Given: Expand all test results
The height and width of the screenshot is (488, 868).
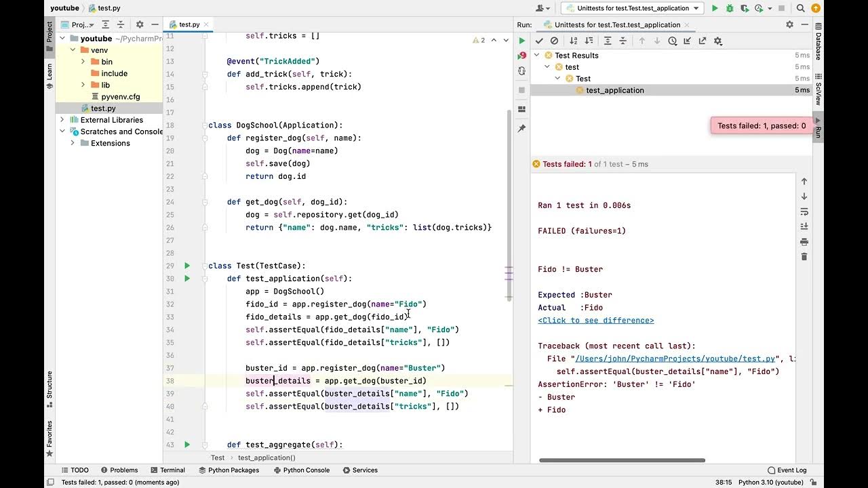Looking at the screenshot, I should [x=608, y=41].
